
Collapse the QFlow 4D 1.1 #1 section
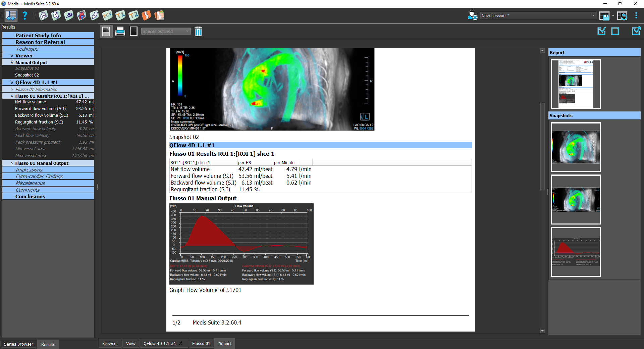click(x=12, y=83)
